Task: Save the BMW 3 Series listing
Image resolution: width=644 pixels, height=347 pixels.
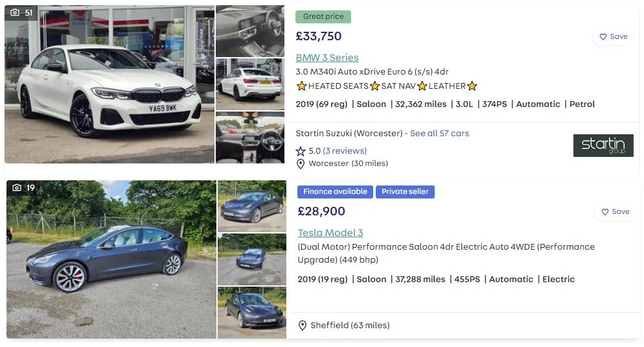Action: click(613, 36)
